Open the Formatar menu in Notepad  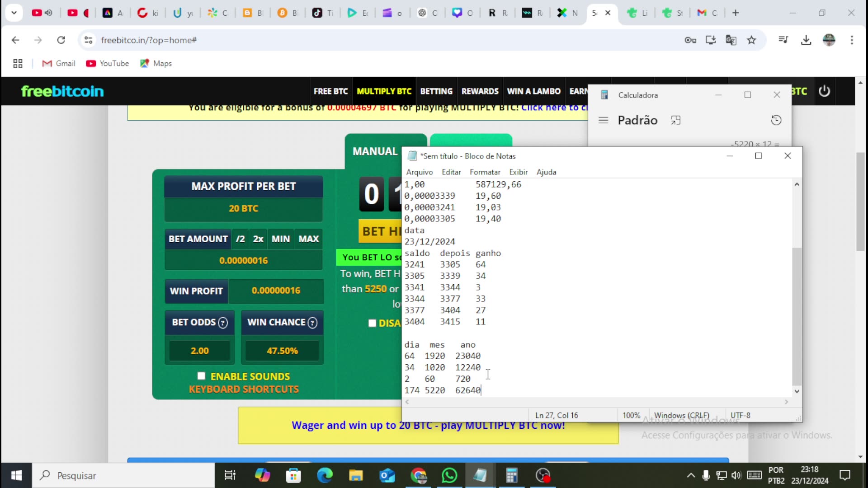[x=485, y=172]
